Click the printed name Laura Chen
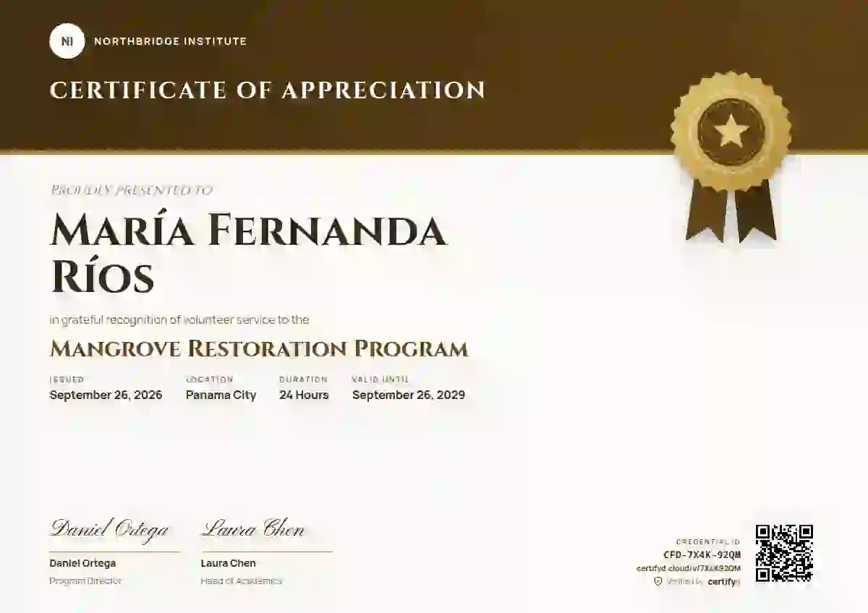 pyautogui.click(x=228, y=563)
